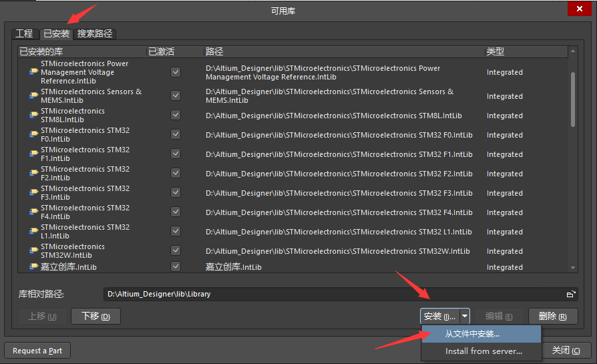Toggle activated checkbox for STM8L.IntLib
The image size is (597, 364).
(176, 115)
